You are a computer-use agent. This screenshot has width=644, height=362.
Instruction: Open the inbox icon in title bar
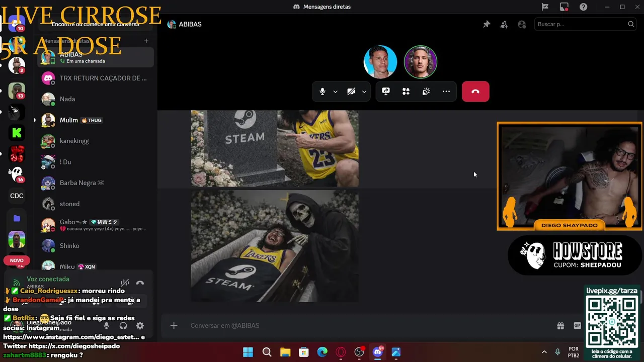pyautogui.click(x=564, y=7)
